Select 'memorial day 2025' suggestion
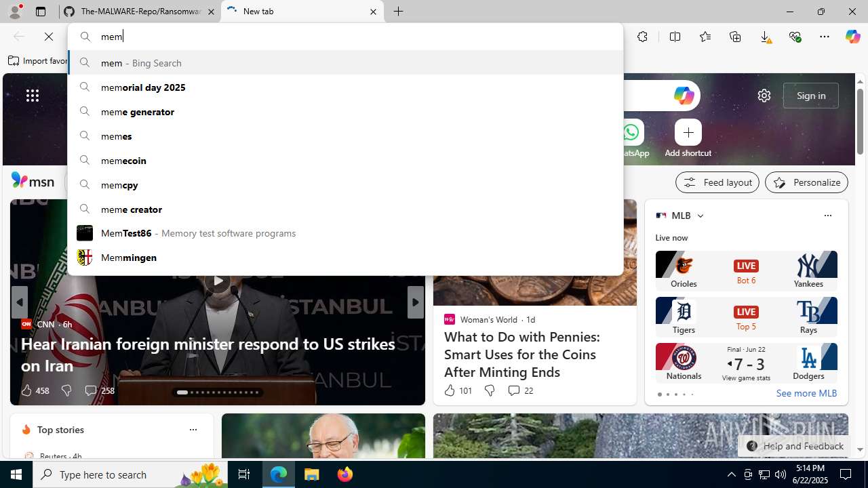 coord(345,87)
